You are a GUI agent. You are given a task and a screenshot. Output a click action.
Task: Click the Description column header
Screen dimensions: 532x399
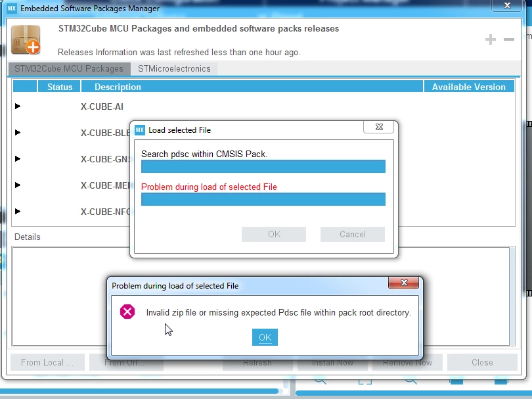pos(252,87)
